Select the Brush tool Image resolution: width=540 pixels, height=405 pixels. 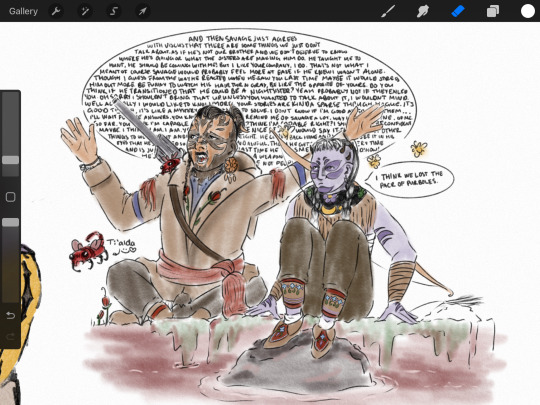(x=388, y=11)
